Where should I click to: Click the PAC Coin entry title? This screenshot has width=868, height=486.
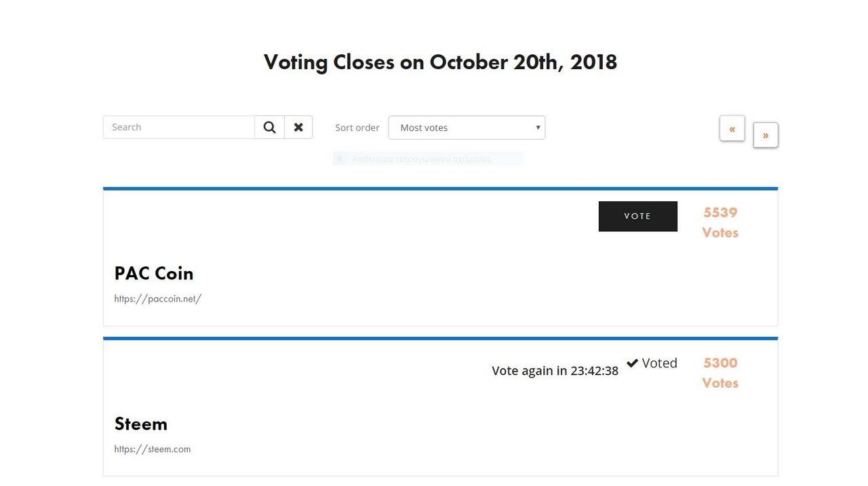(x=154, y=273)
